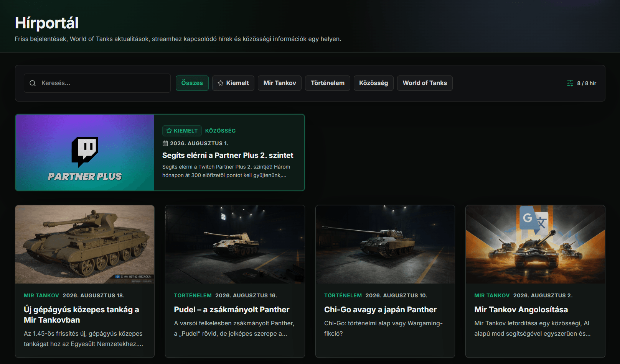This screenshot has height=364, width=620.
Task: Click the KIEMELT badge on featured card
Action: point(182,131)
